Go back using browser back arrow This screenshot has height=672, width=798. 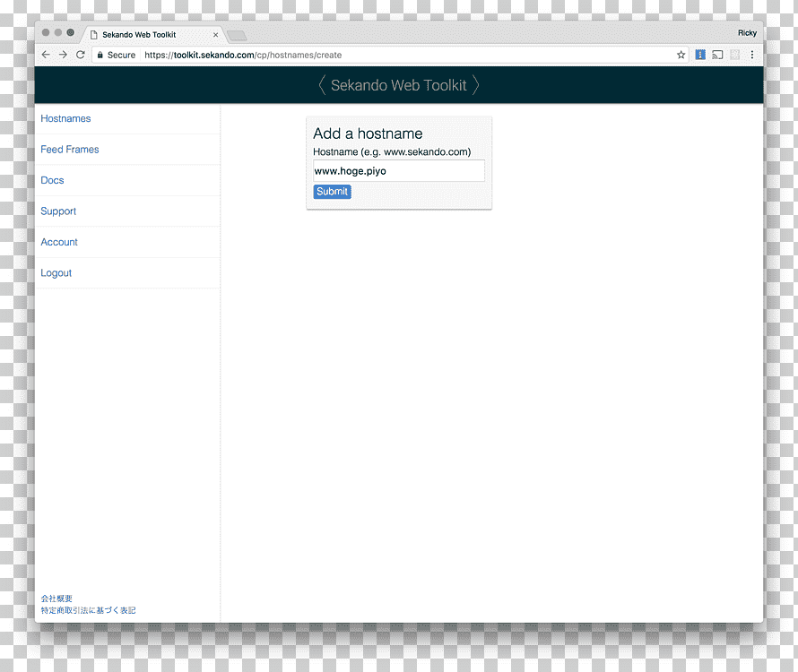[x=46, y=55]
